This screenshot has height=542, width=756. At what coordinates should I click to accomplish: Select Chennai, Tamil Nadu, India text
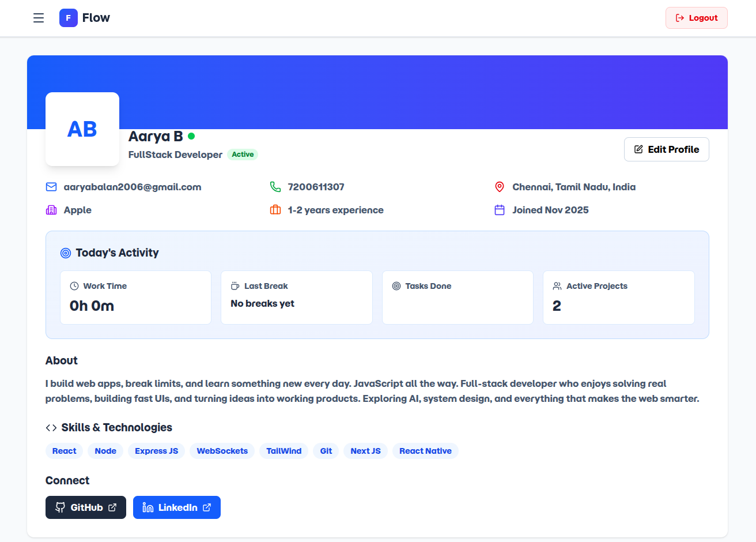point(574,187)
